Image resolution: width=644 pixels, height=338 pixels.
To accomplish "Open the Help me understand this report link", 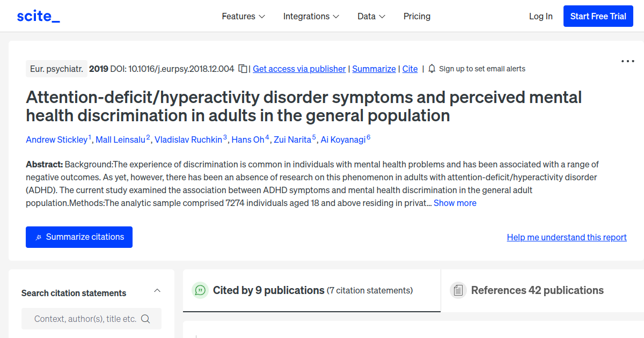I will point(567,237).
